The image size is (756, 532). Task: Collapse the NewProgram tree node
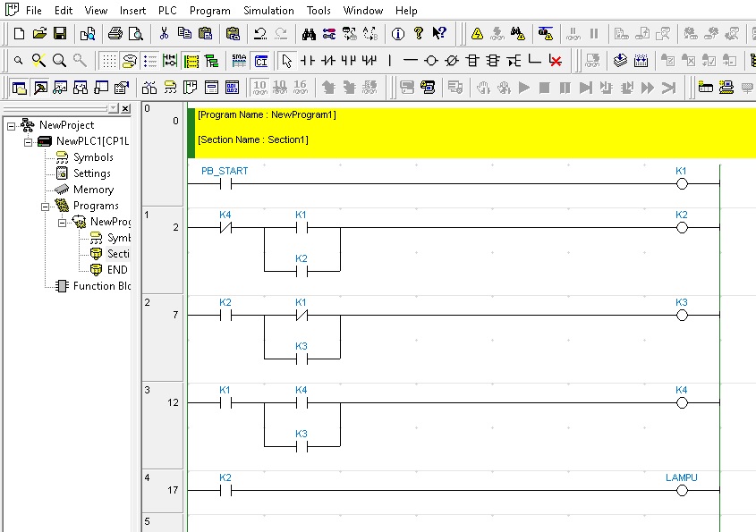click(62, 223)
